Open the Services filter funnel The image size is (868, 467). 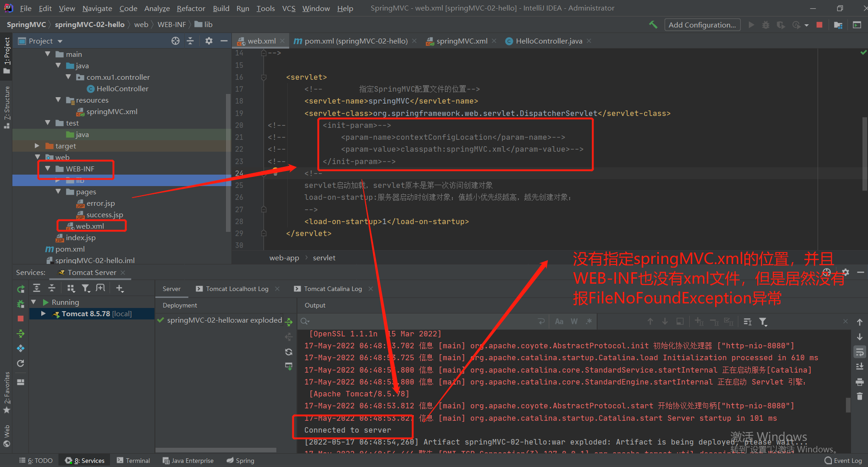[86, 288]
